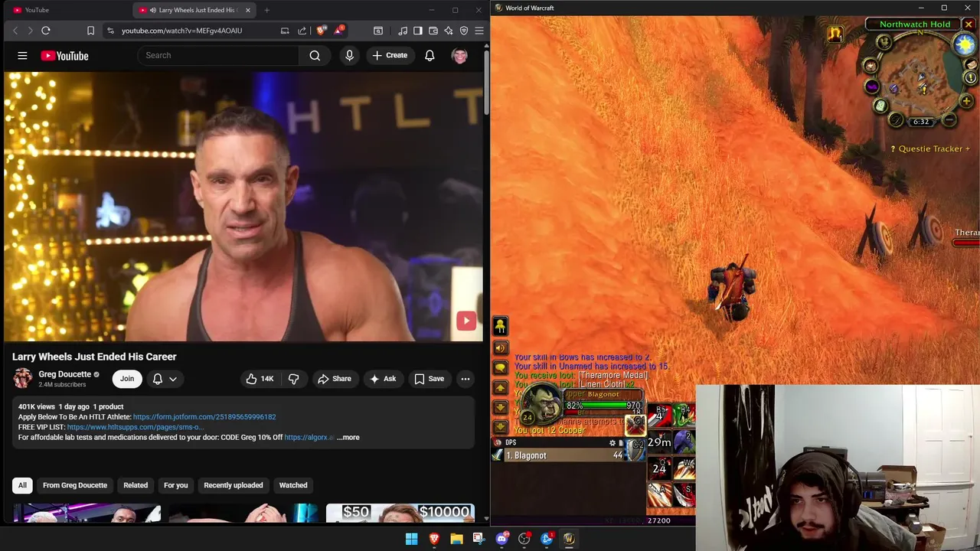This screenshot has width=980, height=551.
Task: Click the Create button on YouTube
Action: tap(390, 55)
